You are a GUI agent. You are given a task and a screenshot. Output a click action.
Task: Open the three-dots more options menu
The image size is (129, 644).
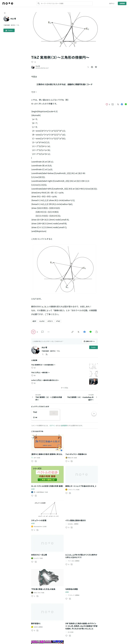(48, 332)
